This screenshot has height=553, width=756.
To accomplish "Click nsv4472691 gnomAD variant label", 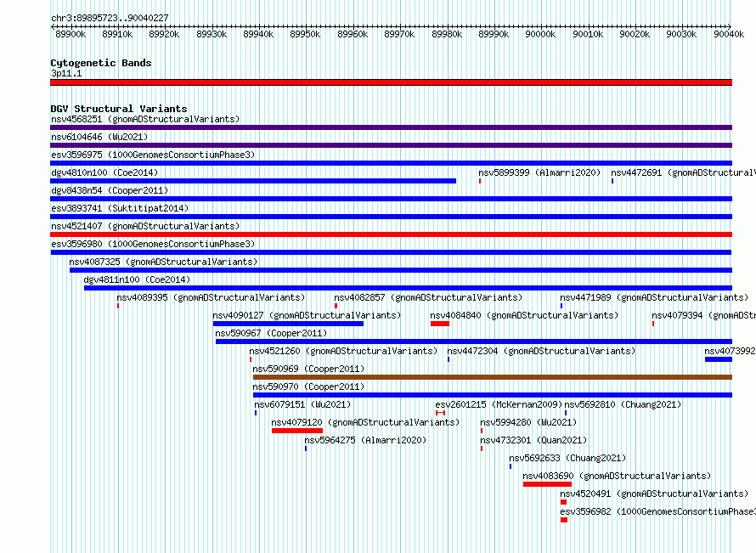I will tap(683, 172).
